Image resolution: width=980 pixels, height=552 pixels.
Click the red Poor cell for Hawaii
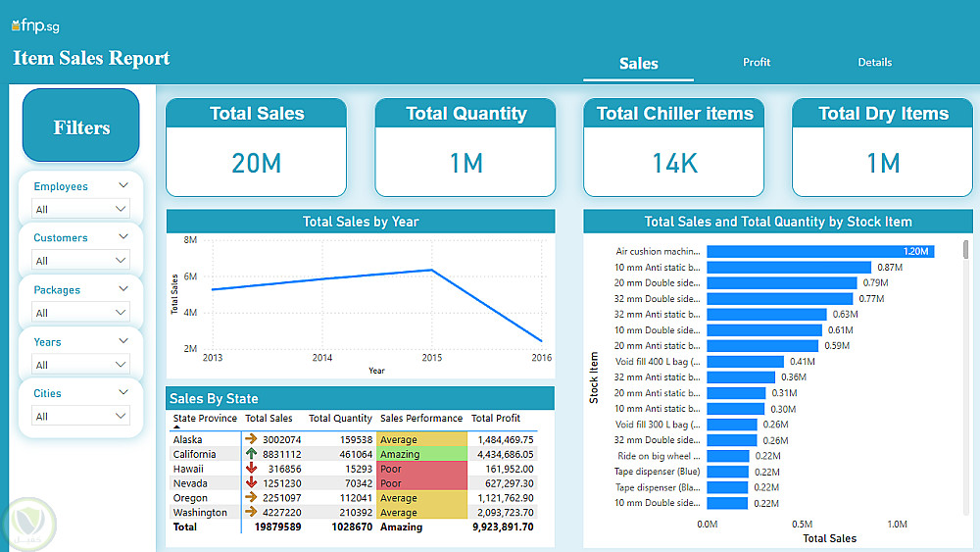click(x=421, y=469)
